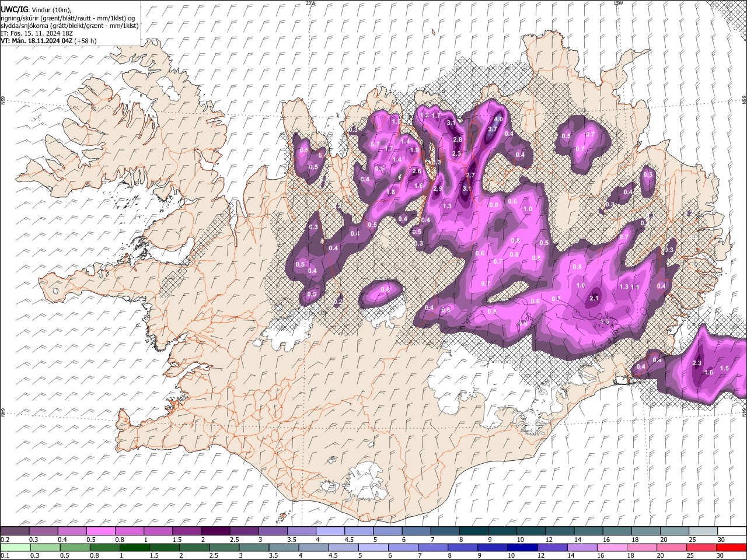Click the lower scale 3–3.5 grey-green swatch
Image resolution: width=747 pixels, height=560 pixels.
(254, 547)
